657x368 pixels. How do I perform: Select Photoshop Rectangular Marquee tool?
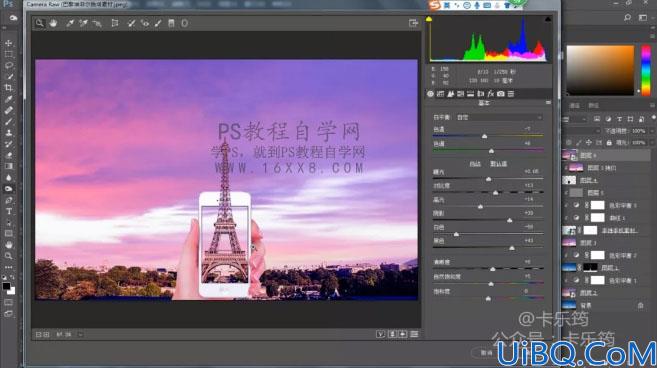pos(8,54)
